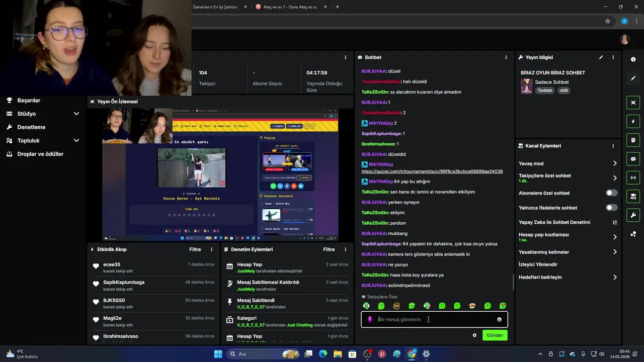Click the taskbar search box Ara

[x=263, y=354]
